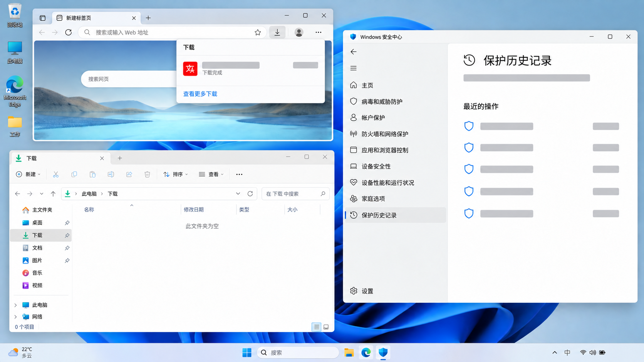Open the 22°C 多云 weather widget

click(20, 352)
